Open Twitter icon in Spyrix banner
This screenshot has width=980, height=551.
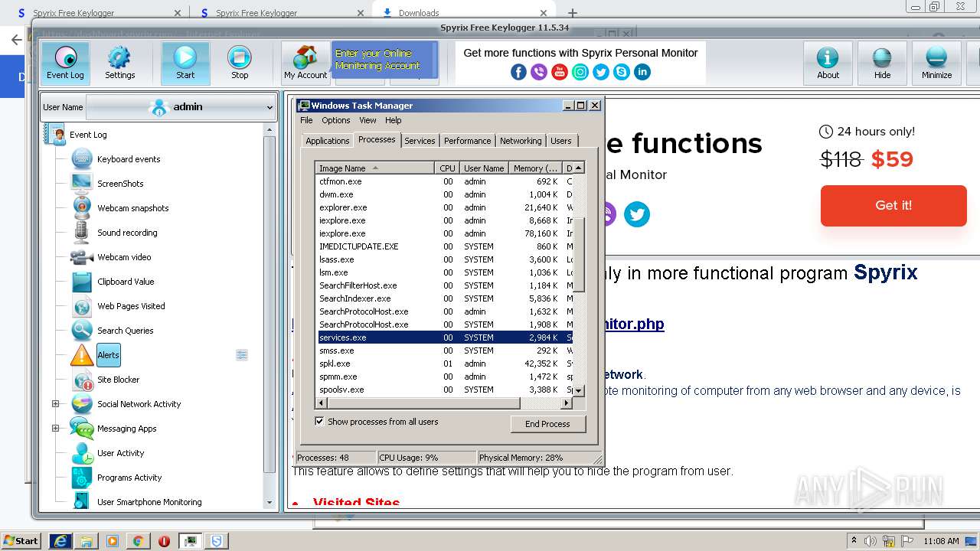[x=601, y=72]
